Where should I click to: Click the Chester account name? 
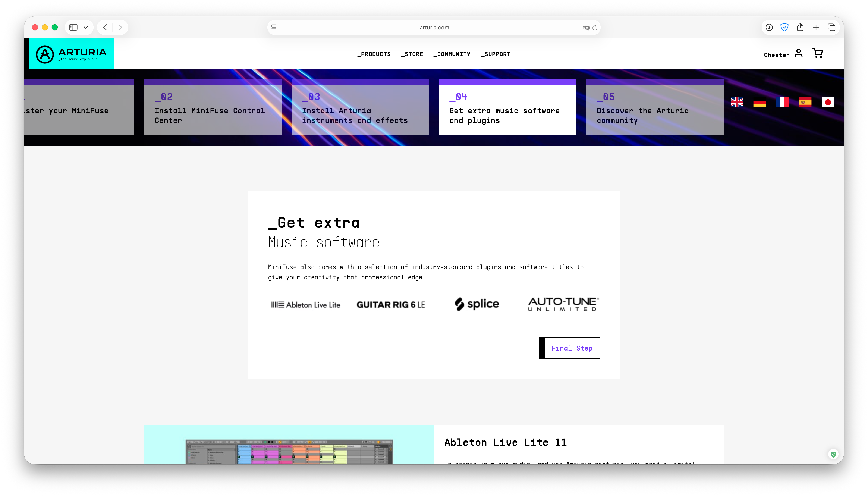click(x=776, y=55)
